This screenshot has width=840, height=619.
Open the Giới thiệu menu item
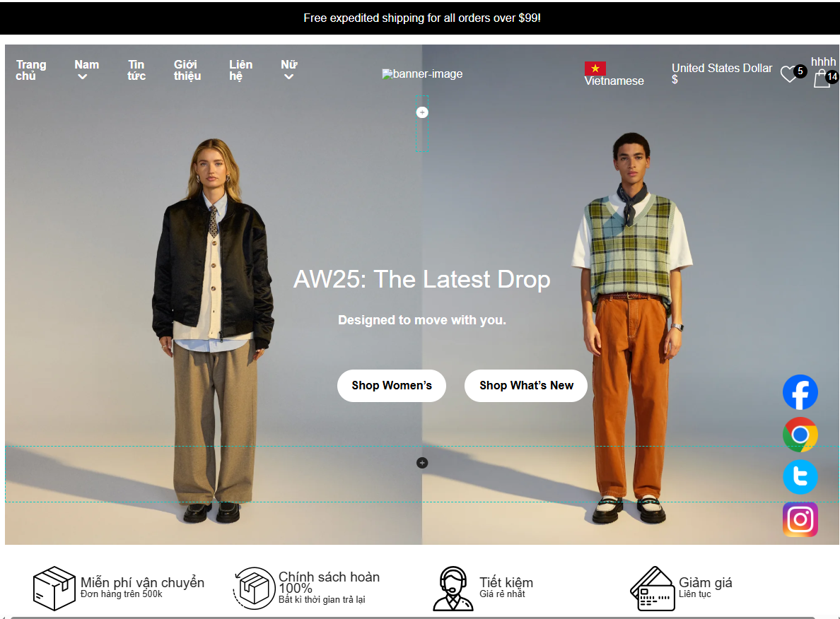187,70
